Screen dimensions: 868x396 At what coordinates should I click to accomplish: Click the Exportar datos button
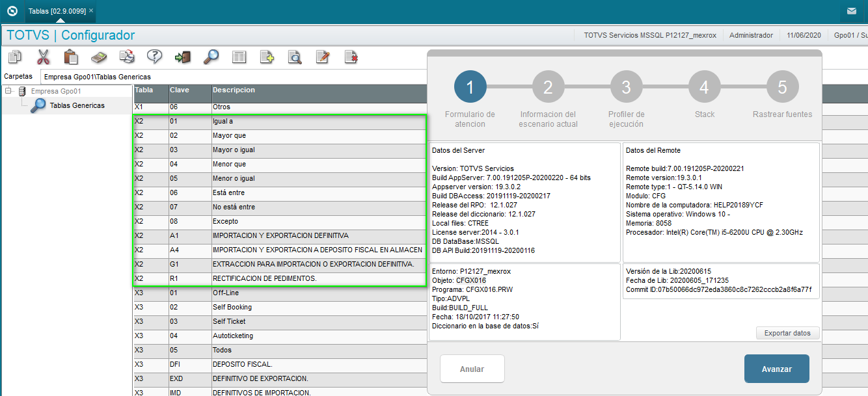point(787,333)
